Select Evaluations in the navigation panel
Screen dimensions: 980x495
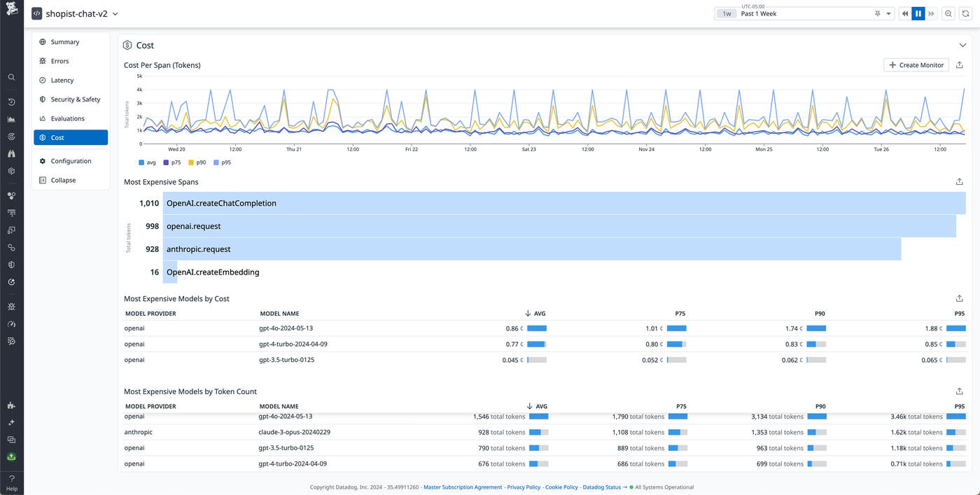point(68,118)
